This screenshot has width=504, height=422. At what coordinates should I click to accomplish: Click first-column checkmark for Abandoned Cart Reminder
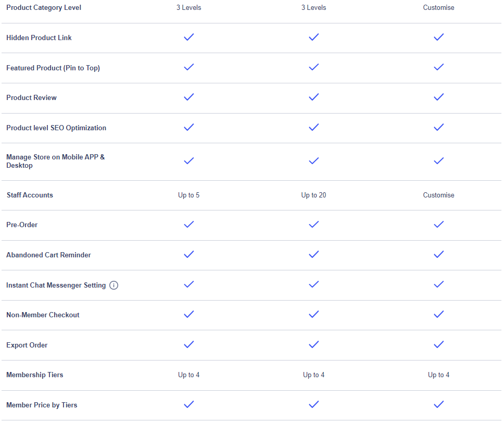tap(188, 254)
